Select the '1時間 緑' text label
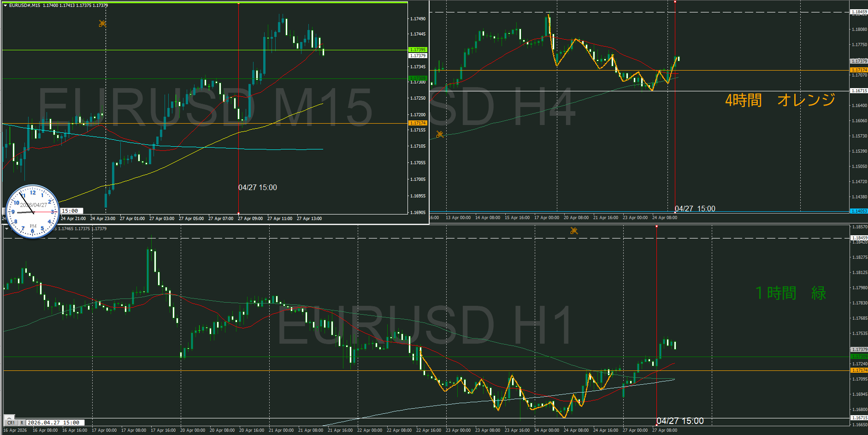The height and width of the screenshot is (435, 868). pos(791,293)
